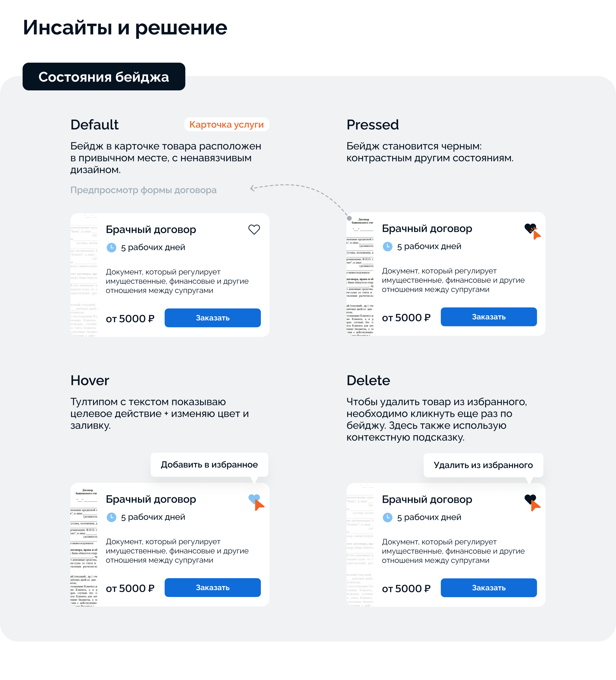Click the Карточка услуги orange tag
The image size is (616, 680).
click(226, 125)
